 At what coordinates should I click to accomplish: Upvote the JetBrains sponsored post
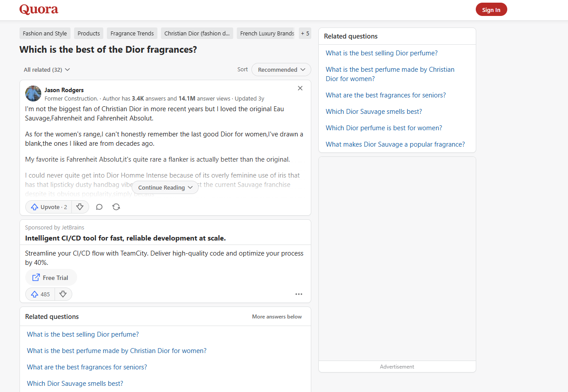tap(40, 294)
